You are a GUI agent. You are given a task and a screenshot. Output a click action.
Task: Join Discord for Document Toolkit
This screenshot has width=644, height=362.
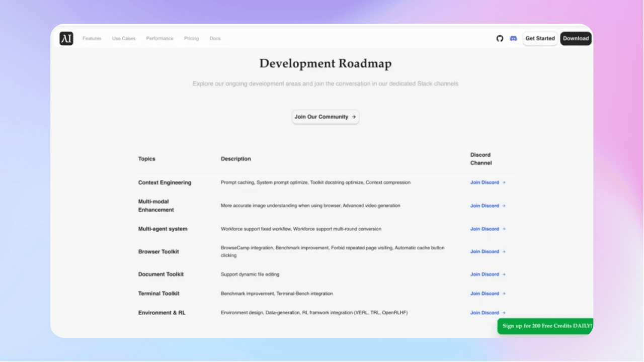(x=488, y=275)
